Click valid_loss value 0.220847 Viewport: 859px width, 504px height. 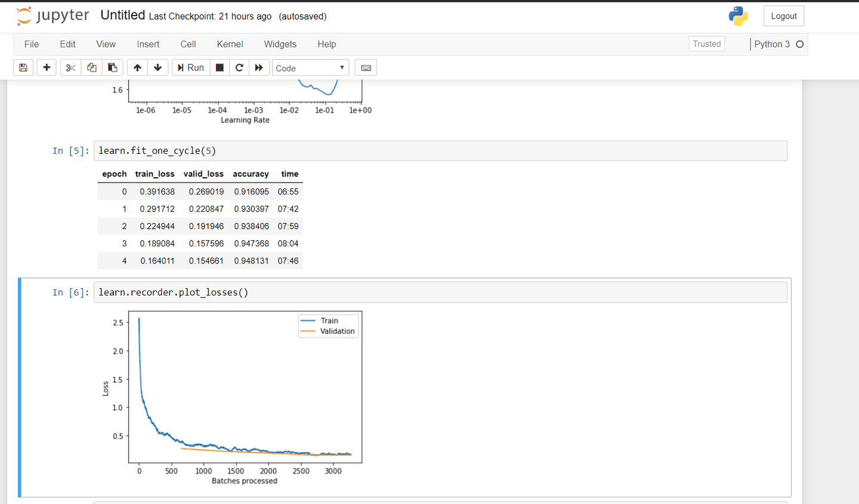[x=206, y=209]
